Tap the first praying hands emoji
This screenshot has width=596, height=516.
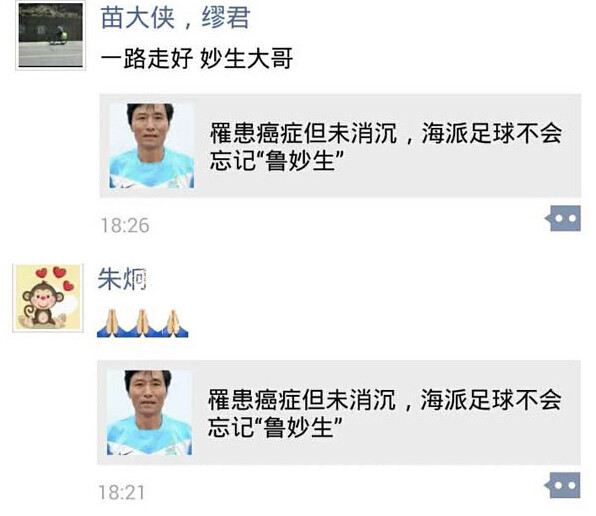pyautogui.click(x=111, y=323)
